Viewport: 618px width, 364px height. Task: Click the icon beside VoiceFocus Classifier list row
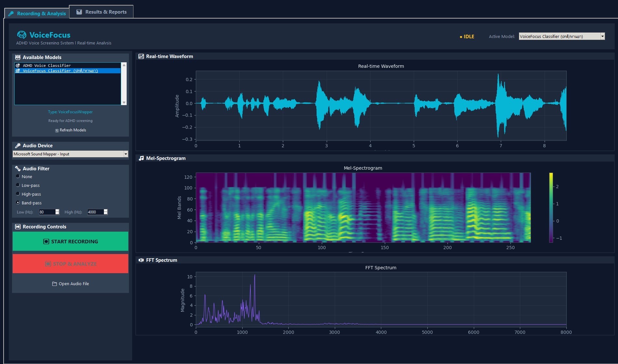pos(18,71)
